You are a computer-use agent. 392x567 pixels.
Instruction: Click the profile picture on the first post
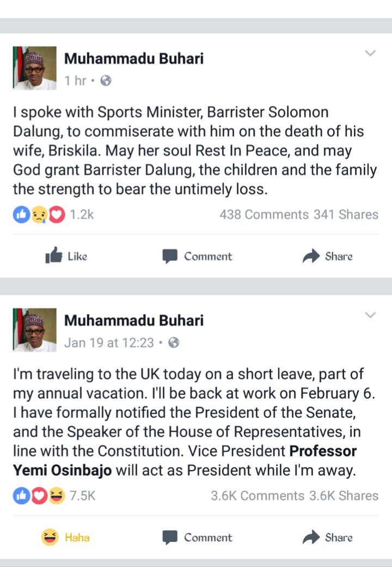(35, 68)
